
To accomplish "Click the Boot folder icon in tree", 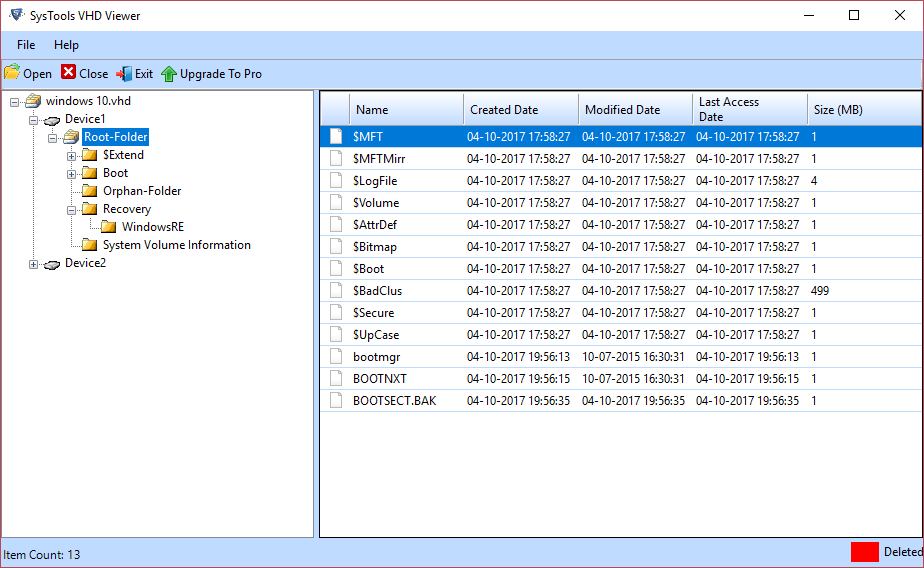I will pyautogui.click(x=90, y=173).
